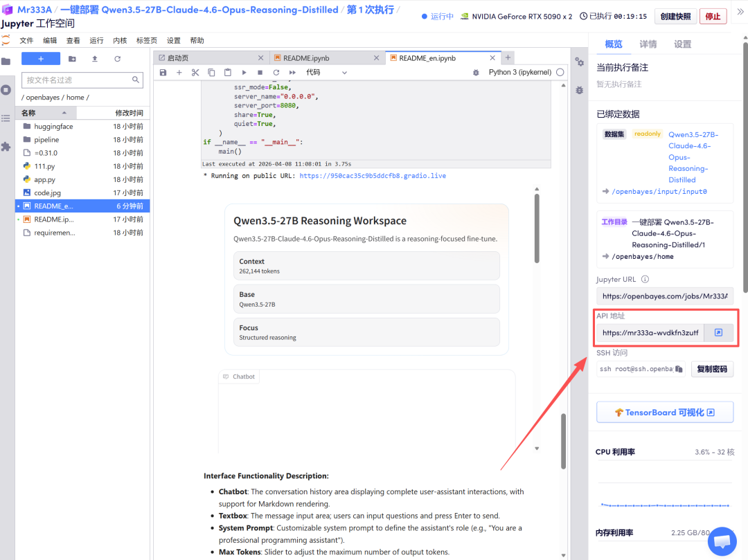748x560 pixels.
Task: Interrupt the kernel with stop icon
Action: 260,73
